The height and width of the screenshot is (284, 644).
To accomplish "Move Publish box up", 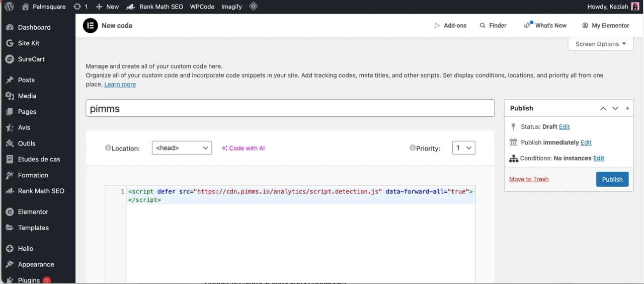I will 603,108.
